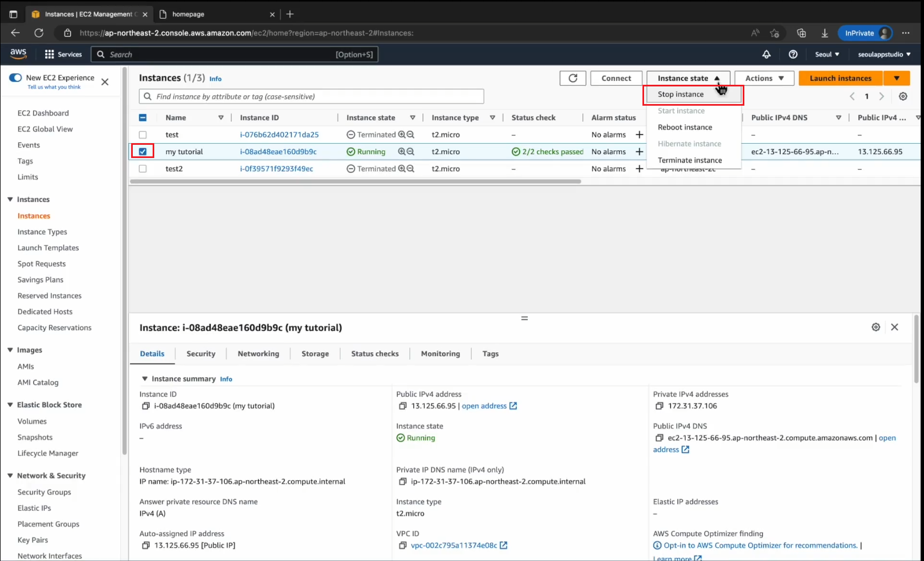Open browser downloads icon
This screenshot has height=561, width=924.
[x=825, y=33]
